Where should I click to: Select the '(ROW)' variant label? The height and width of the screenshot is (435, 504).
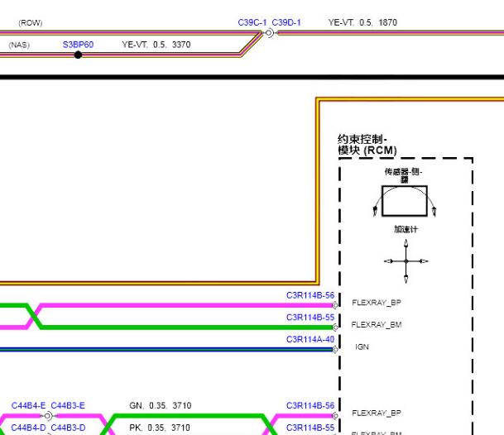tap(31, 23)
